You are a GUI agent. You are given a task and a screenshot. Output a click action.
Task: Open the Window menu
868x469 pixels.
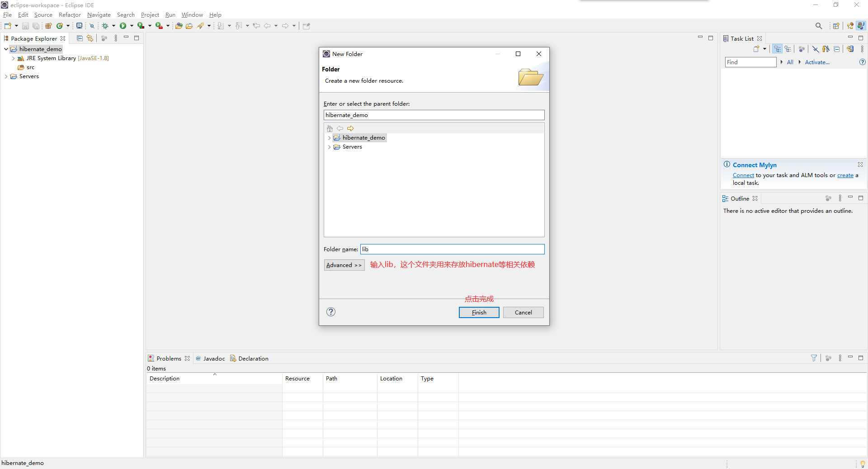click(x=192, y=14)
